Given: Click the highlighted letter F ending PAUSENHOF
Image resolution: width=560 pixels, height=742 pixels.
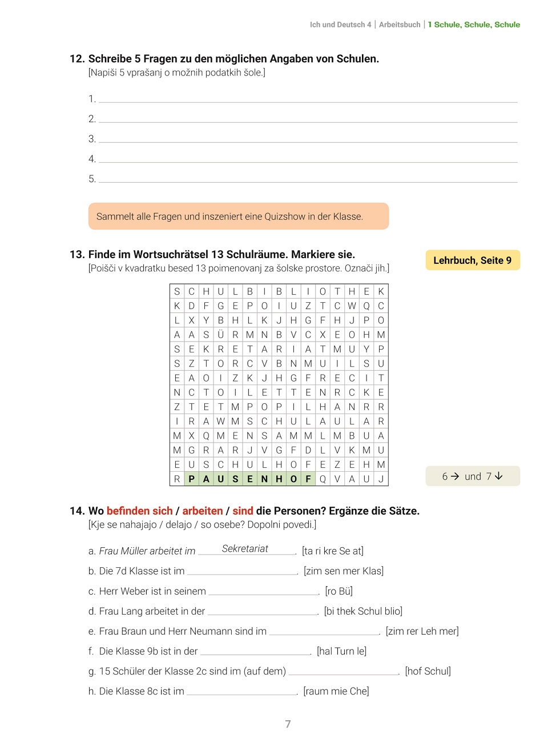Looking at the screenshot, I should 308,479.
